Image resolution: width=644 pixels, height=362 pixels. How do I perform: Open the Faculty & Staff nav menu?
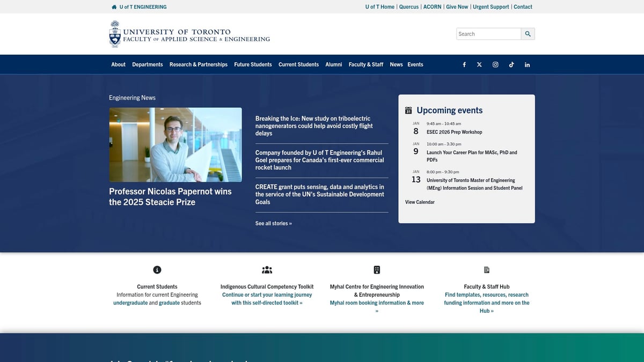[x=366, y=64]
